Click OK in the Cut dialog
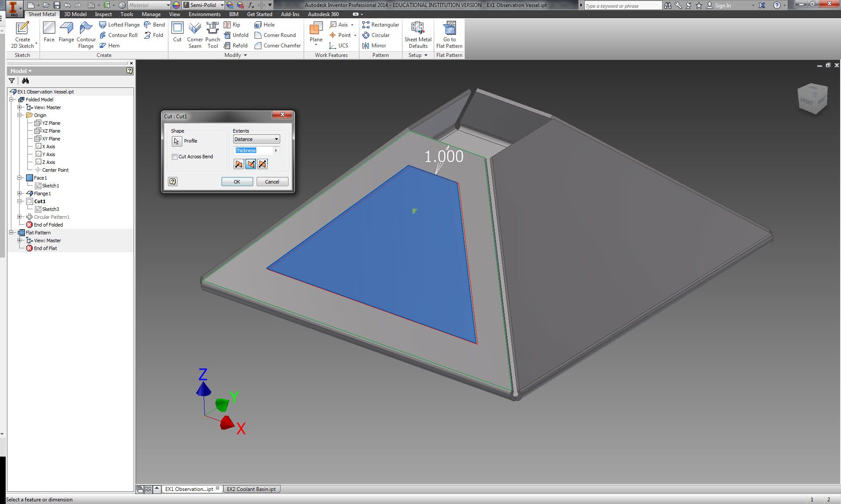Viewport: 841px width, 504px height. click(237, 182)
